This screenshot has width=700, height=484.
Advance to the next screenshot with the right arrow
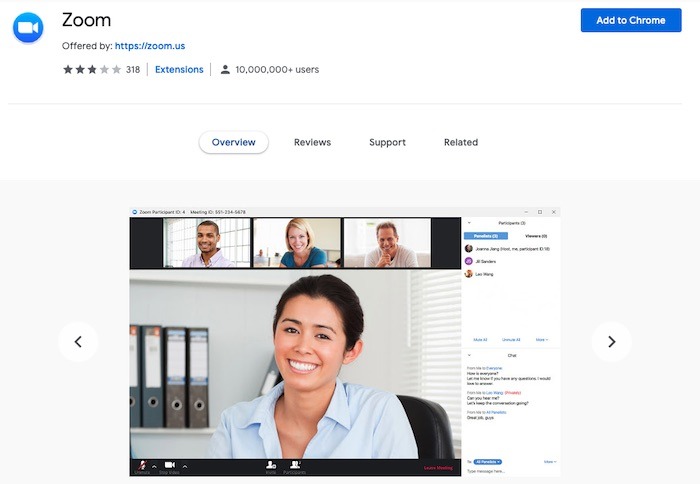point(612,342)
